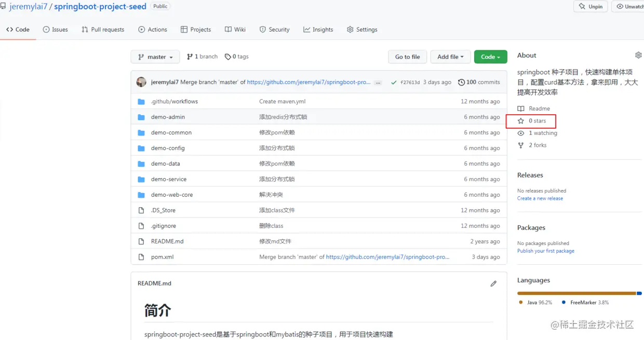Click Create a new release link
644x340 pixels.
click(540, 198)
